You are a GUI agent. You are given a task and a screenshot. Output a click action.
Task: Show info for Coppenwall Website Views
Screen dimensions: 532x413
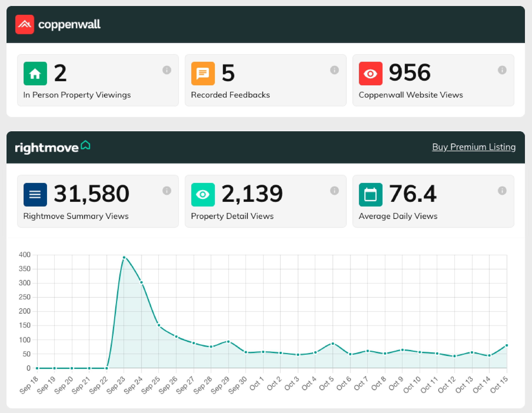pos(502,70)
